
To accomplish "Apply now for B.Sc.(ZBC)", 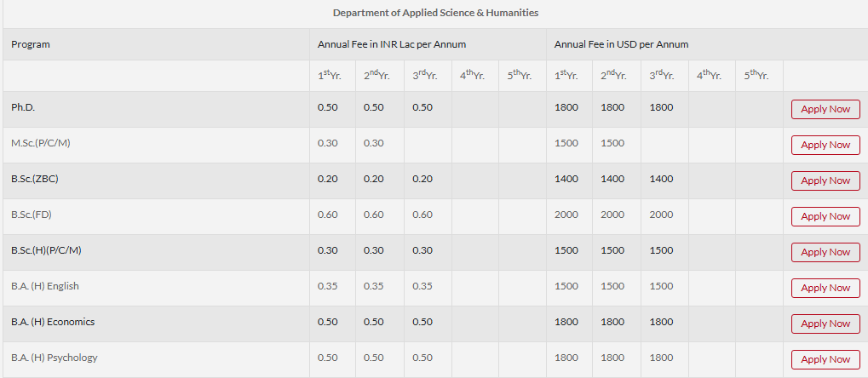I will 825,180.
